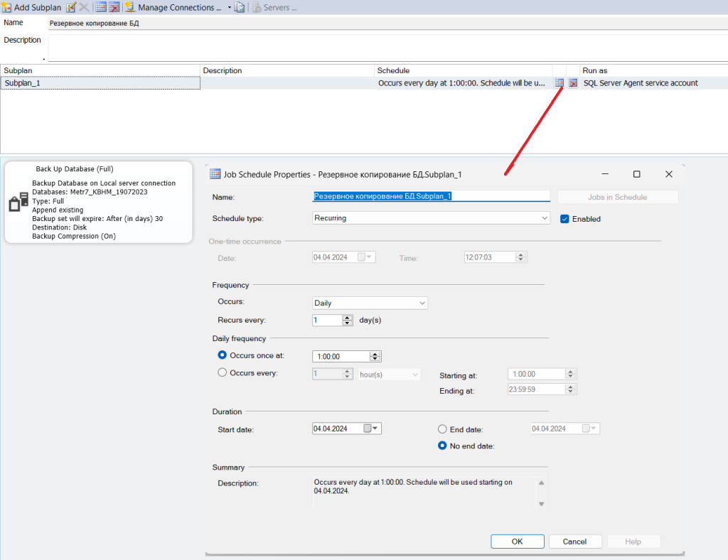
Task: Click the Servers toolbar button
Action: pos(274,7)
